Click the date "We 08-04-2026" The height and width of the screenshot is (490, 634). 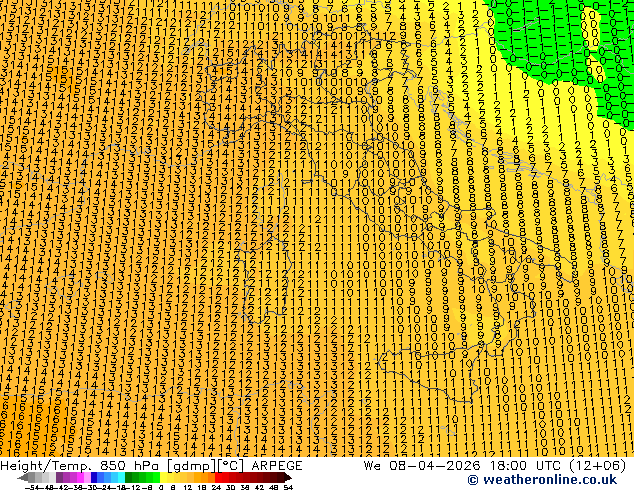(x=423, y=466)
